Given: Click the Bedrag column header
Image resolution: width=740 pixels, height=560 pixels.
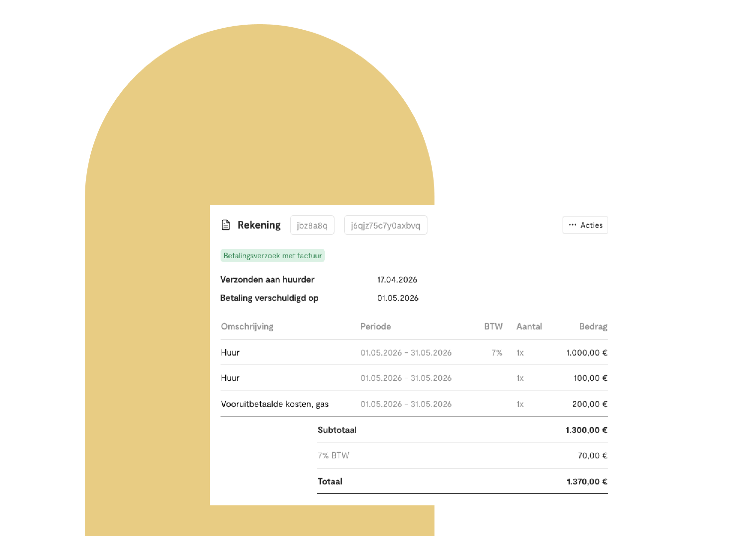Looking at the screenshot, I should [x=593, y=327].
